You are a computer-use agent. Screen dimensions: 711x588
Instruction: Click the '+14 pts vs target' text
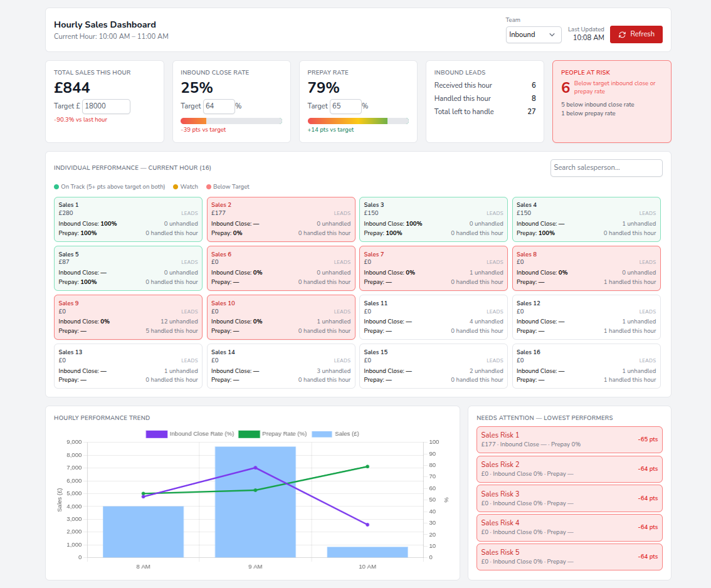click(330, 130)
